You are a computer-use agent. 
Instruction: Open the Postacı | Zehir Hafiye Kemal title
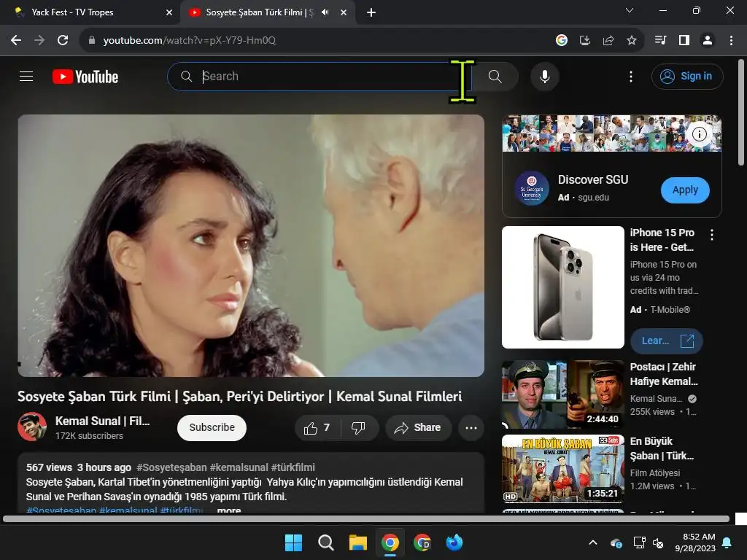click(664, 374)
